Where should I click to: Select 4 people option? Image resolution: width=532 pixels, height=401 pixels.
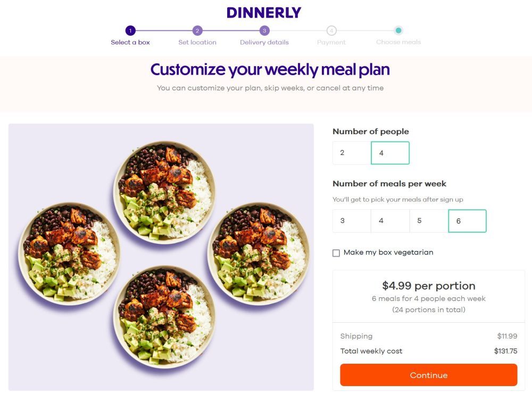(390, 153)
